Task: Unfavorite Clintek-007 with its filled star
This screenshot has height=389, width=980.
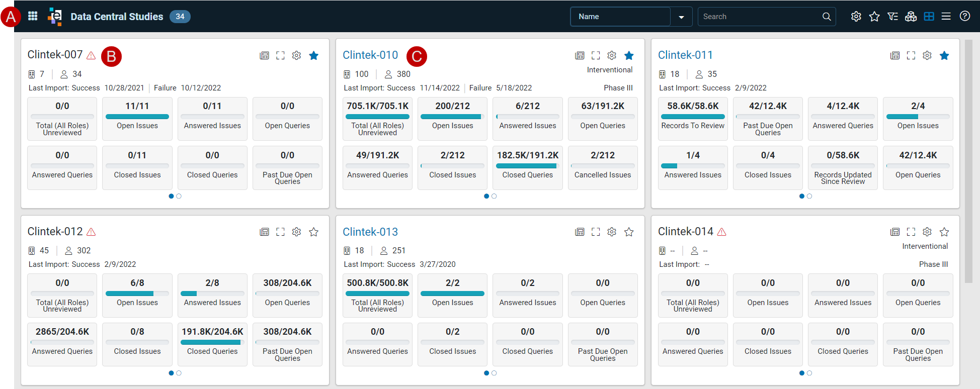Action: point(313,55)
